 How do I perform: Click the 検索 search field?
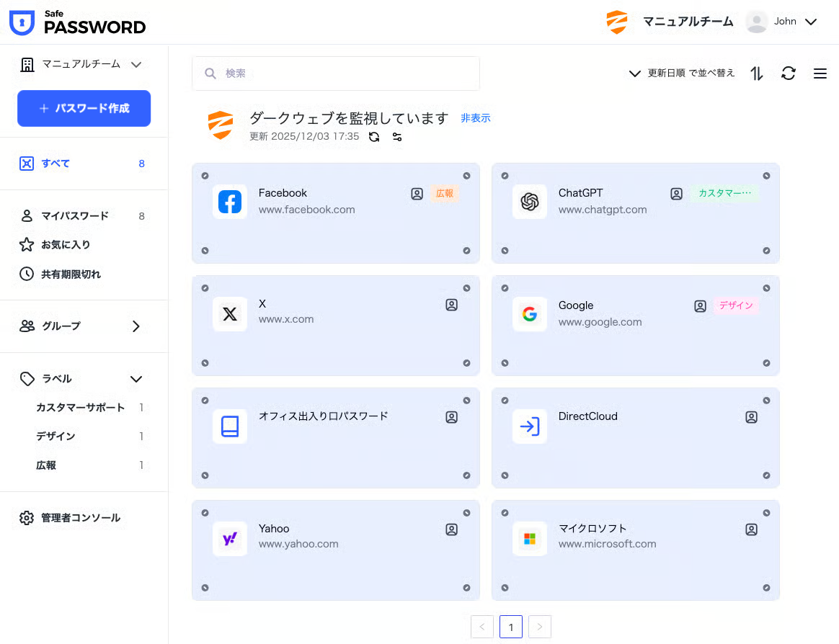pyautogui.click(x=336, y=73)
